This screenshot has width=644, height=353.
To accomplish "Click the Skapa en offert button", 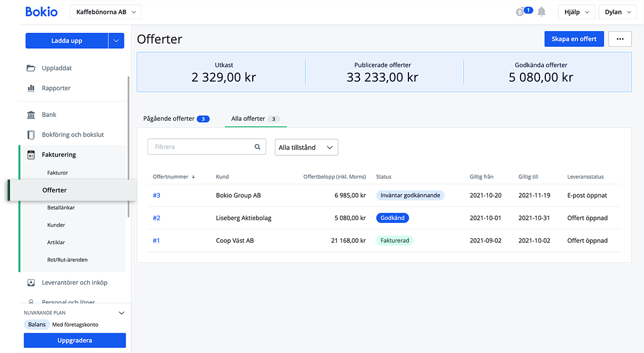I will (x=574, y=38).
